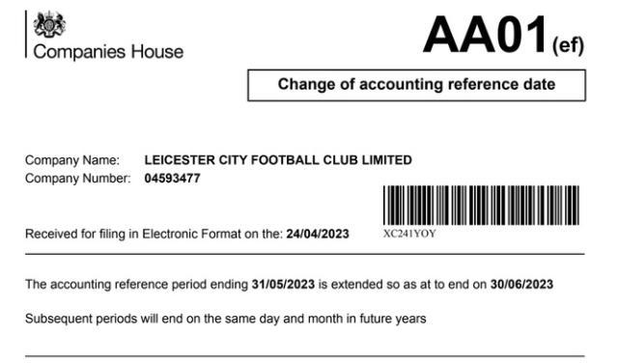Click the filing date 24/04/2023
Viewport: 618px width, 364px height.
coord(318,234)
